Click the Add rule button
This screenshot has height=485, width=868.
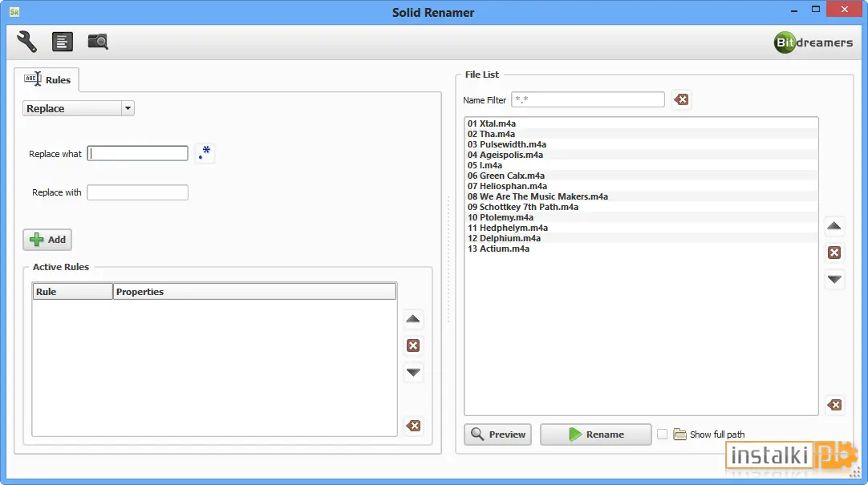(x=47, y=240)
